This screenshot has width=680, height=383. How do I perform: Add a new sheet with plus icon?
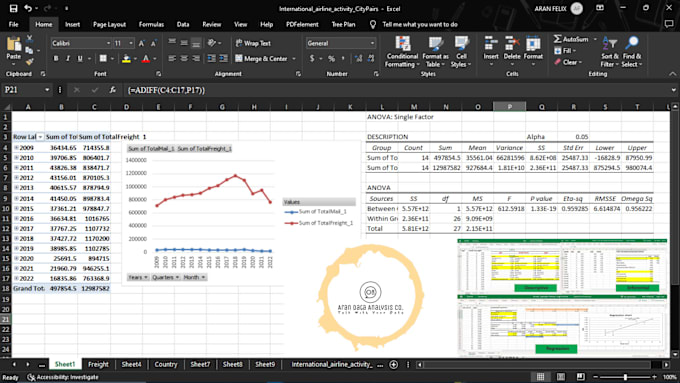393,364
